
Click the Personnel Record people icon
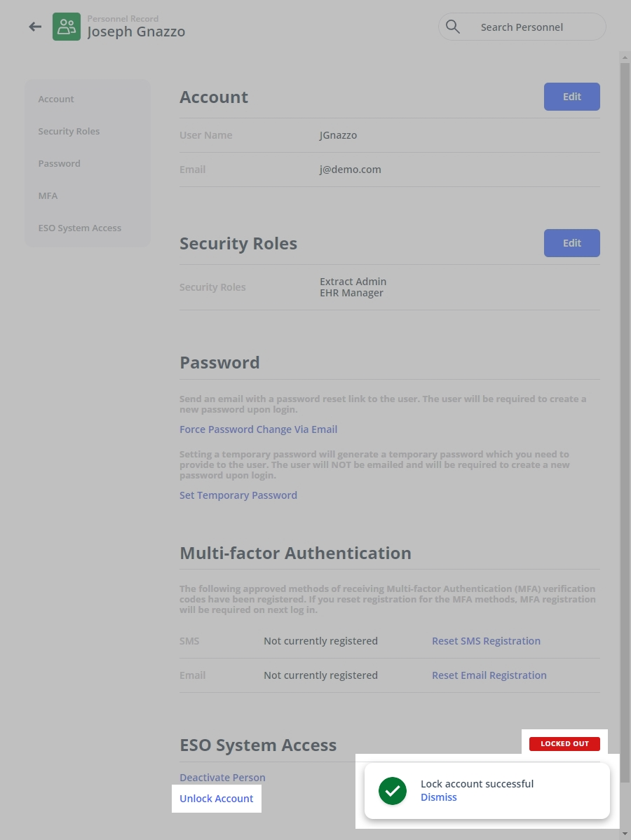[67, 27]
